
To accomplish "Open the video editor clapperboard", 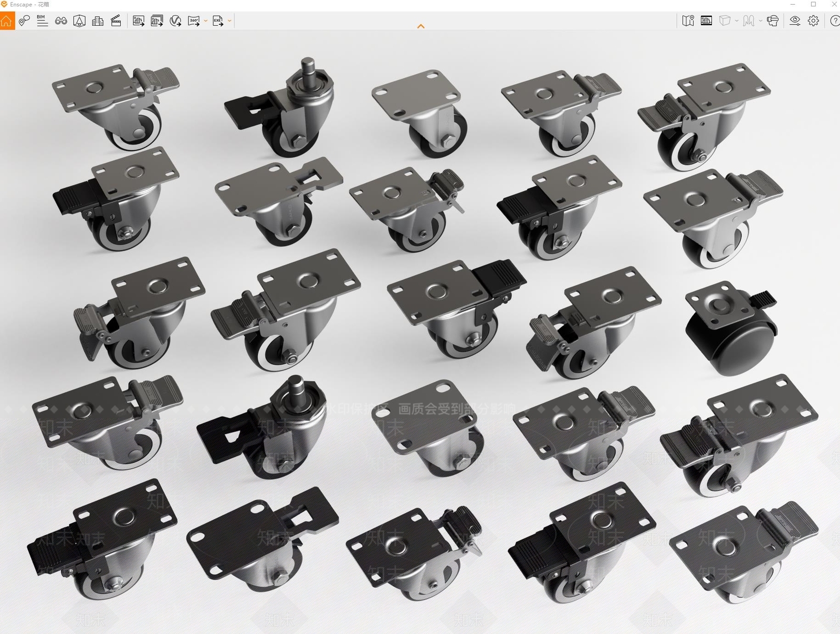I will point(116,21).
